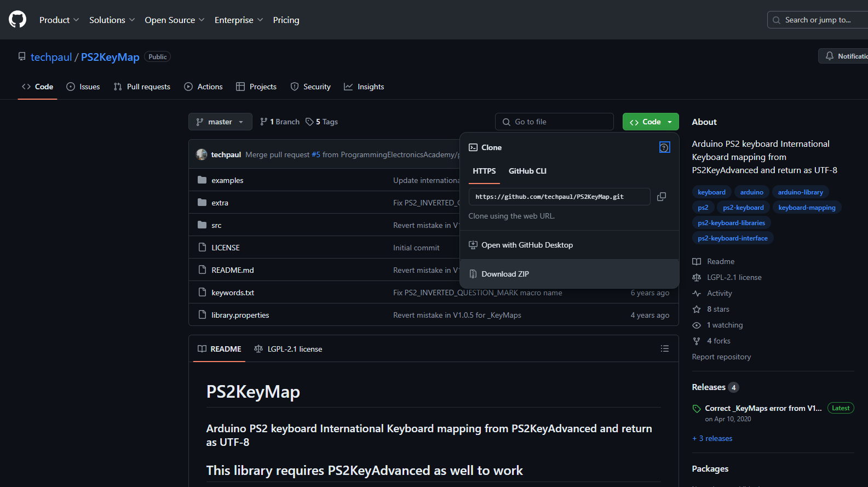Click the zip file icon beside Download ZIP
This screenshot has width=868, height=487.
click(473, 274)
